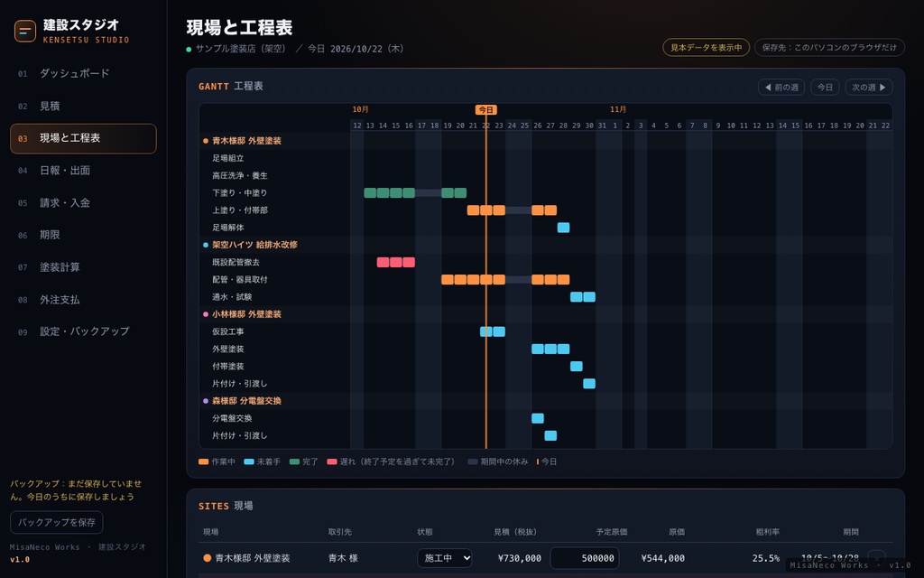
Task: Click the 付帯塗装 blue task bar
Action: click(x=577, y=367)
